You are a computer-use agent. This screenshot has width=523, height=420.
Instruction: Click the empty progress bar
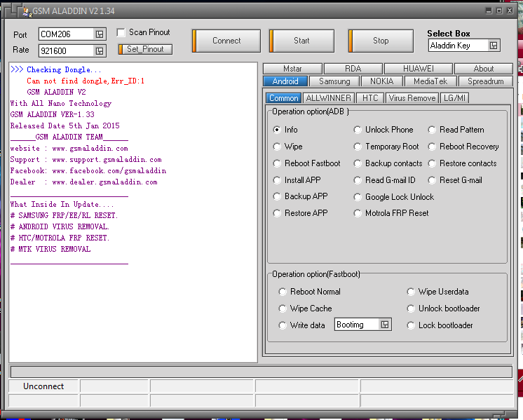coord(261,372)
